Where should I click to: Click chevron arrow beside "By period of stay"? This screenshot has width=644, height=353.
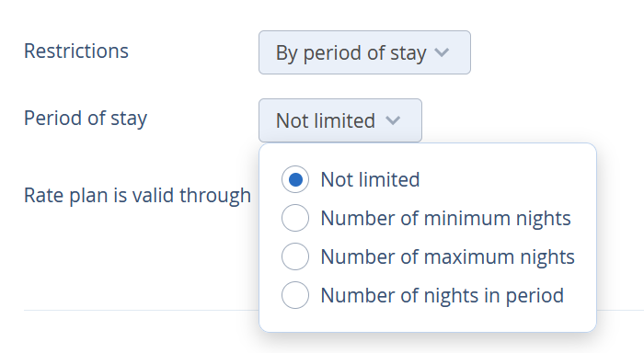coord(442,52)
